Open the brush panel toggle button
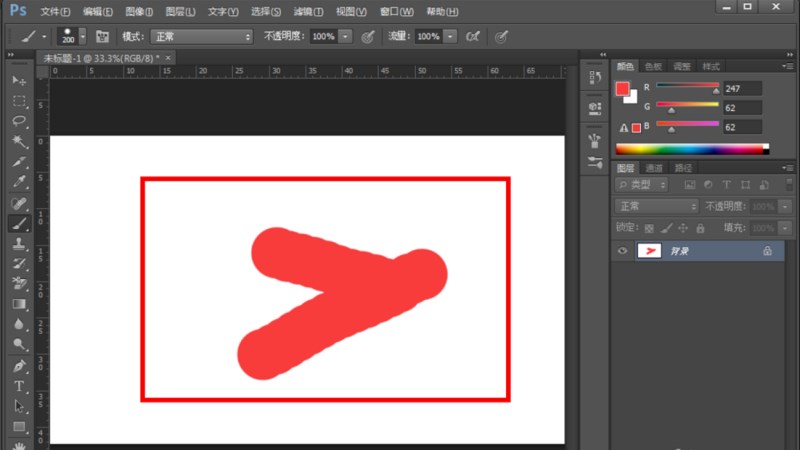This screenshot has height=450, width=800. point(102,36)
